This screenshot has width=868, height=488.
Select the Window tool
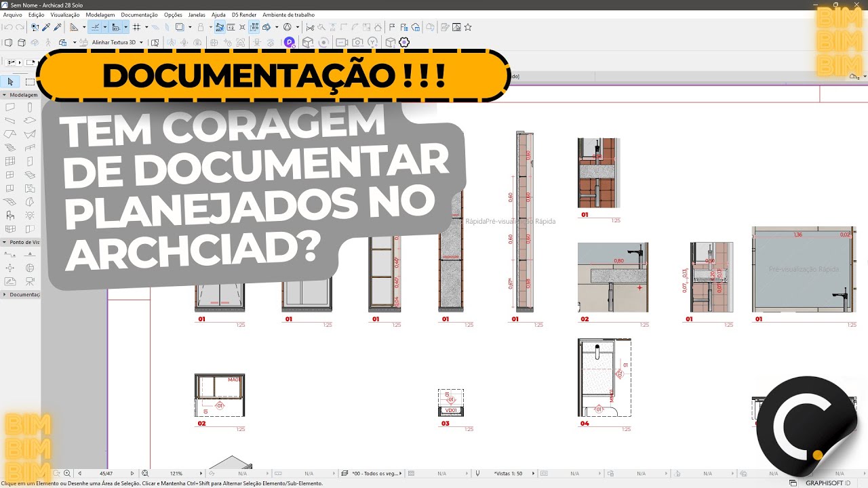pyautogui.click(x=10, y=174)
